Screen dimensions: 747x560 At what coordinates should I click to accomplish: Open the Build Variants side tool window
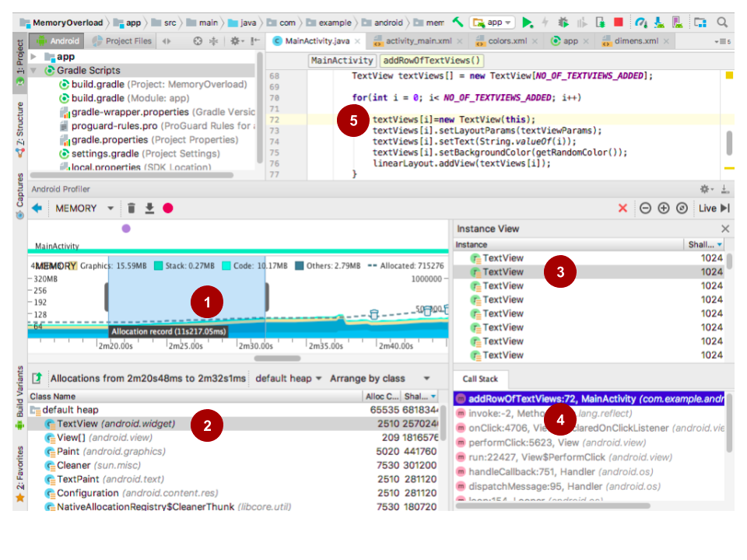[x=20, y=397]
